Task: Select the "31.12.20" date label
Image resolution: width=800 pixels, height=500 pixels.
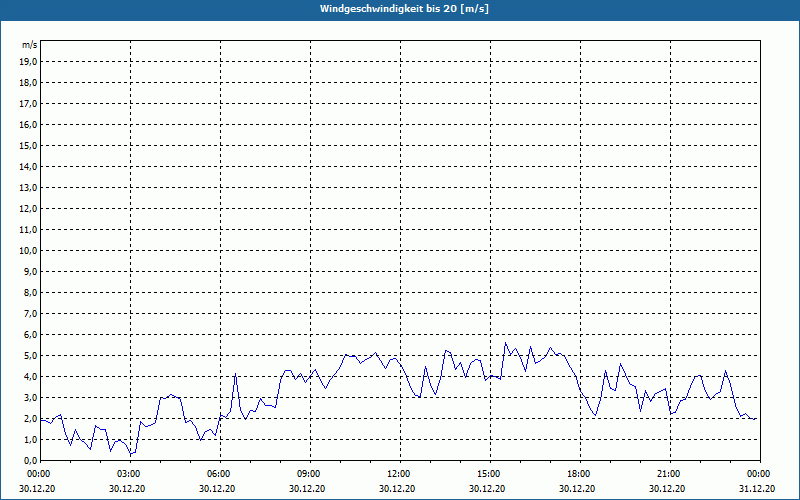Action: point(757,488)
